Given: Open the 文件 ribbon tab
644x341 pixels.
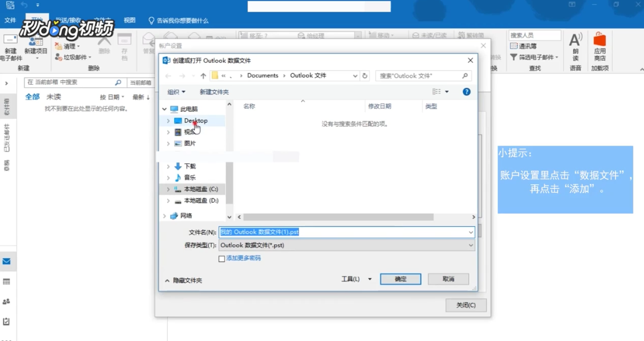Looking at the screenshot, I should coord(10,20).
